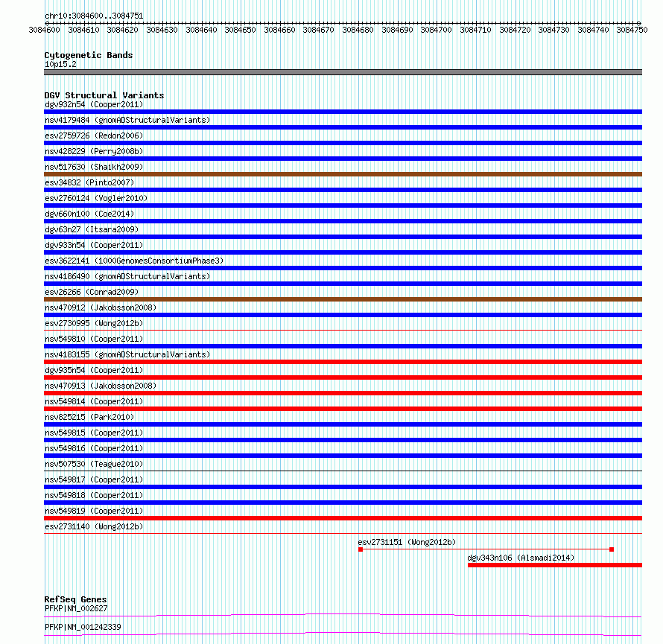The height and width of the screenshot is (644, 663).
Task: Click the left red endpoint of esv2731151
Action: [361, 549]
